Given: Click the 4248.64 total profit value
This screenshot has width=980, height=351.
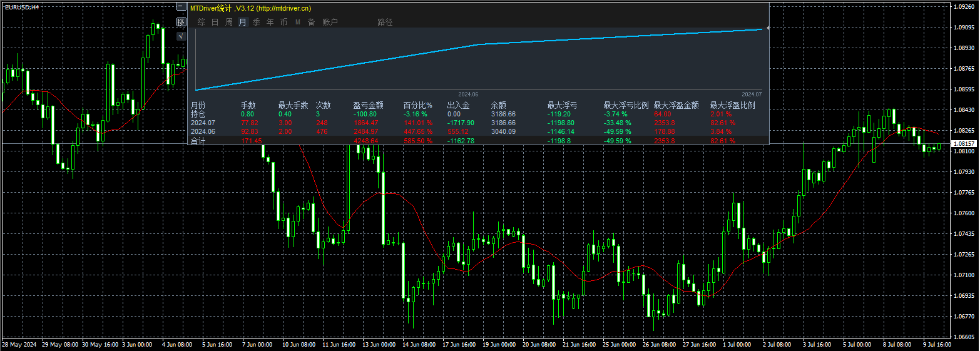Looking at the screenshot, I should (365, 141).
